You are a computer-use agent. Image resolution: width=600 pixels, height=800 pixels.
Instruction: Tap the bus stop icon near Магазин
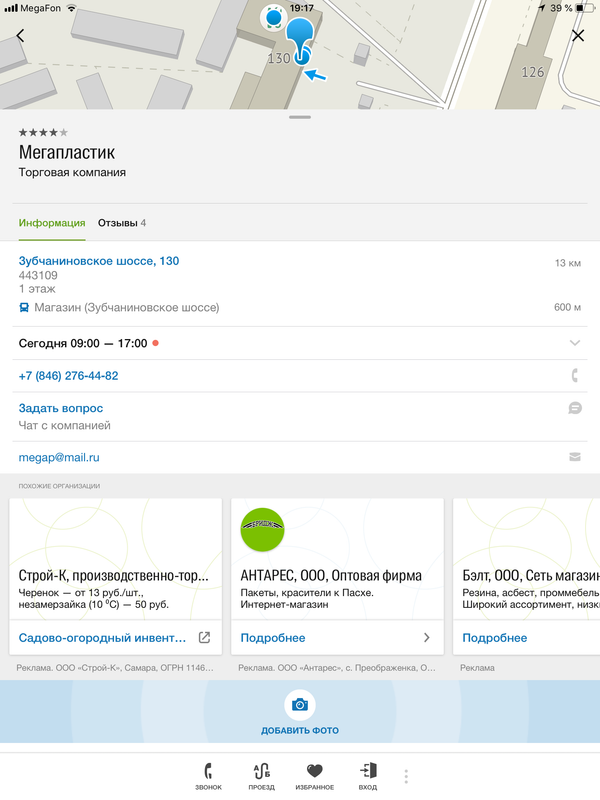pos(24,308)
